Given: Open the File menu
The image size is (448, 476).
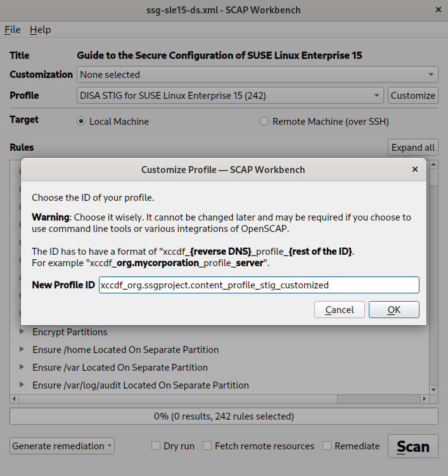Looking at the screenshot, I should point(13,29).
